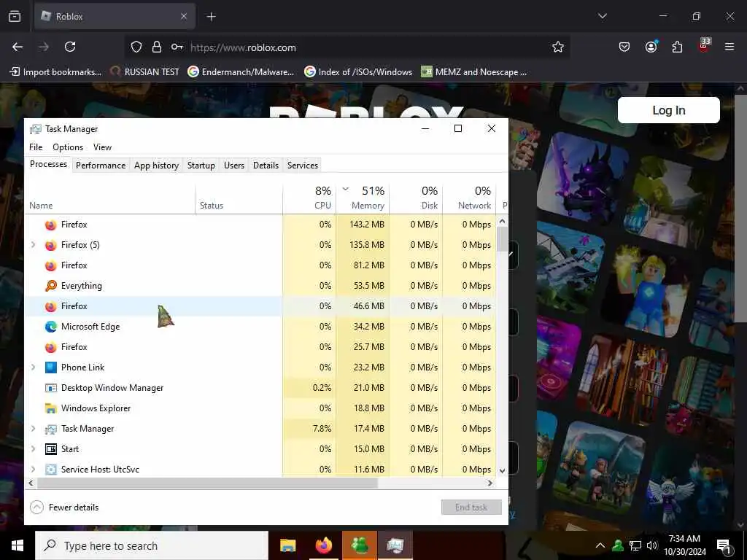Reload the Roblox page
The image size is (747, 560).
tap(70, 47)
